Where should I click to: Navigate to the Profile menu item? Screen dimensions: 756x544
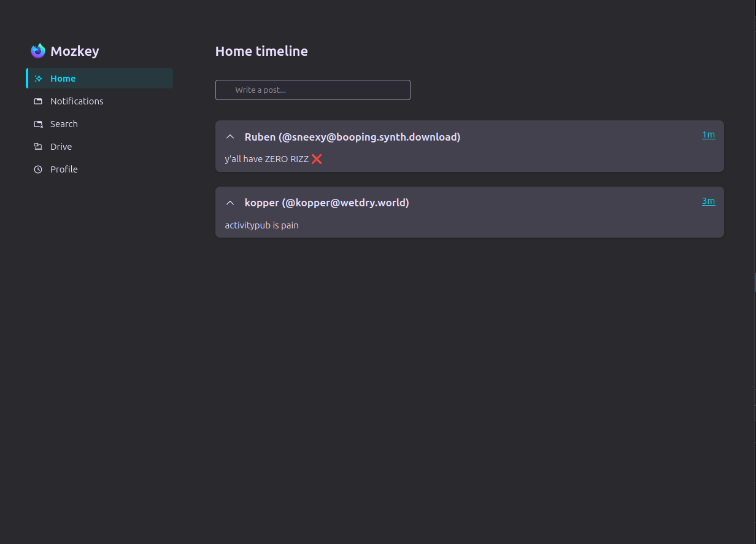pyautogui.click(x=64, y=169)
